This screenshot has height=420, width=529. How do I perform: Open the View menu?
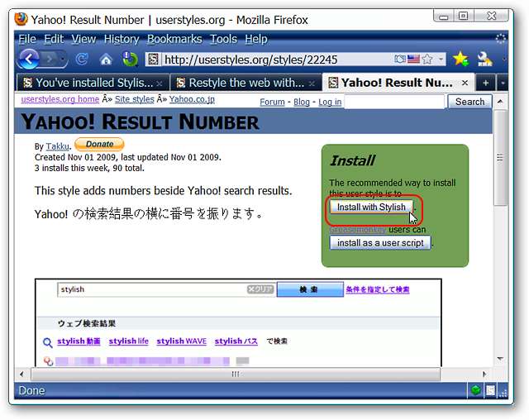(x=83, y=39)
